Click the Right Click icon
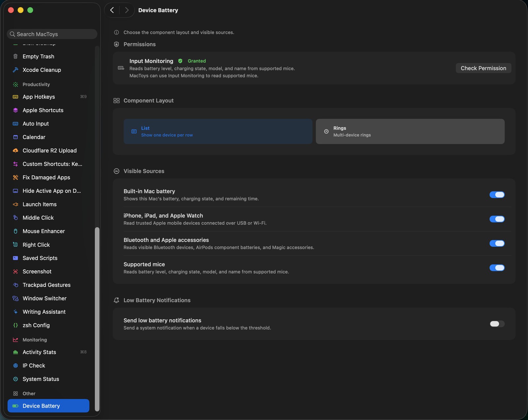Viewport: 528px width, 420px height. coord(16,245)
